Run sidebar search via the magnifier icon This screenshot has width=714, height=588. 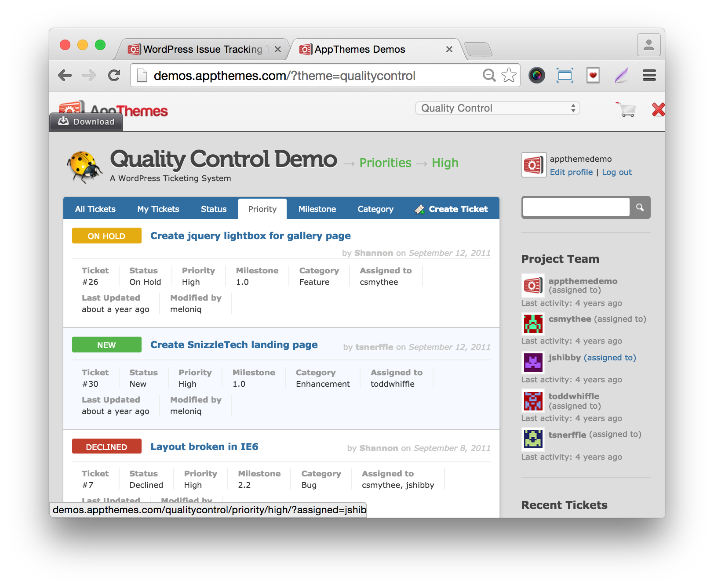[x=640, y=207]
